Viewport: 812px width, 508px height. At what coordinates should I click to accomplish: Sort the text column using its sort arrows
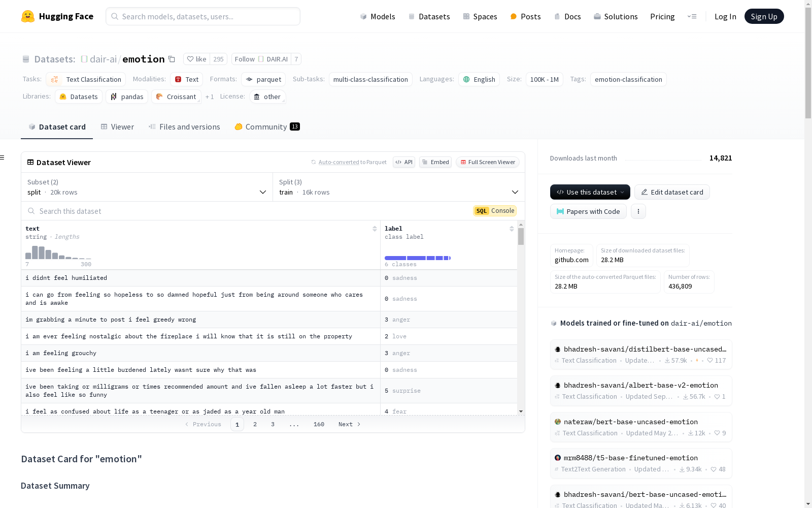point(375,229)
